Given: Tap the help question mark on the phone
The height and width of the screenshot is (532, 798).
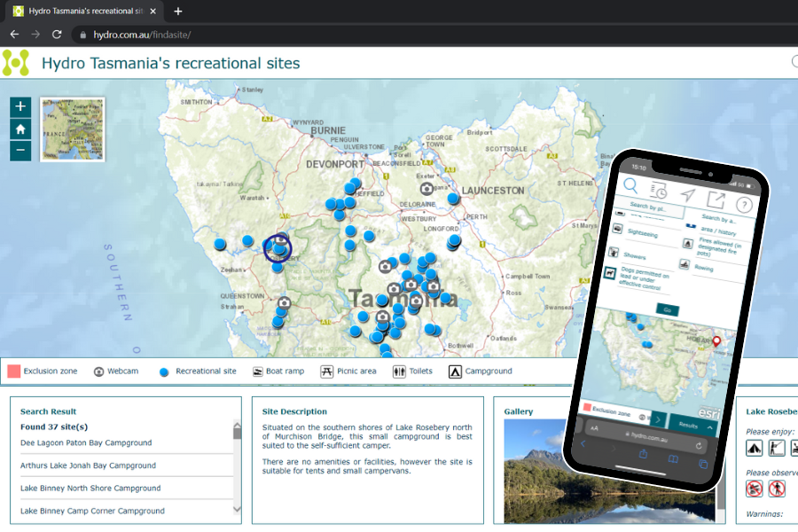Looking at the screenshot, I should pyautogui.click(x=744, y=205).
